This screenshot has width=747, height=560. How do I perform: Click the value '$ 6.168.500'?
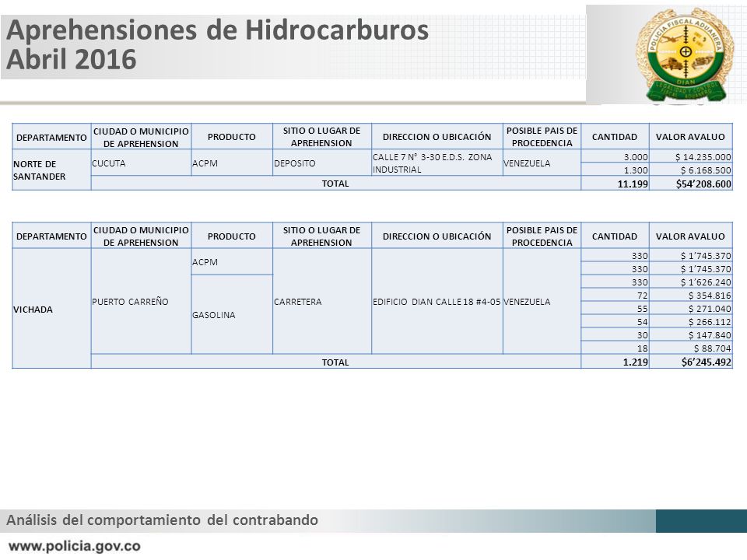706,170
